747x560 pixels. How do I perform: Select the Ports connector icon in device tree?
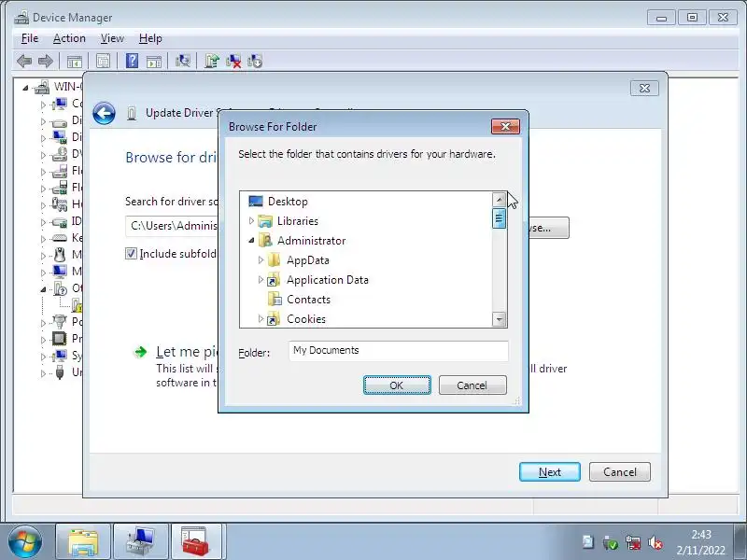[x=60, y=322]
